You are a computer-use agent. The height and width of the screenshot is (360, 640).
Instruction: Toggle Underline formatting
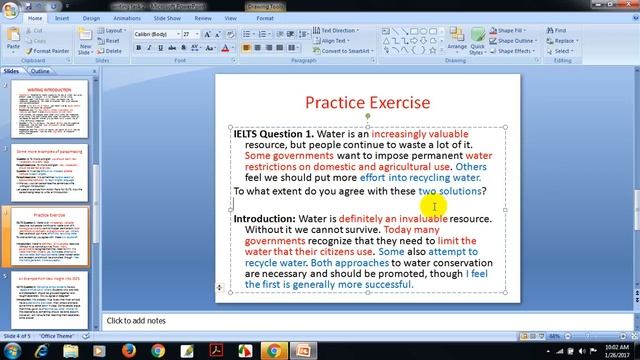coord(160,48)
